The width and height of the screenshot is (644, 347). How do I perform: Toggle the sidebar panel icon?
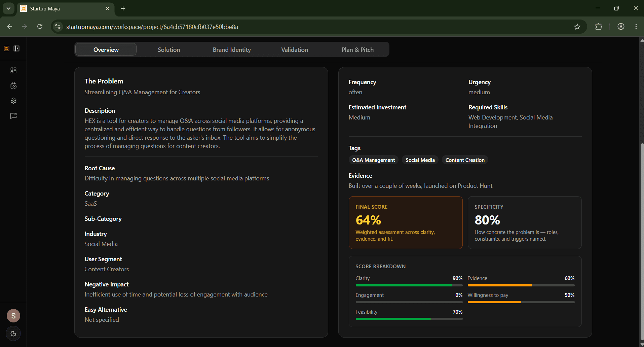(16, 48)
